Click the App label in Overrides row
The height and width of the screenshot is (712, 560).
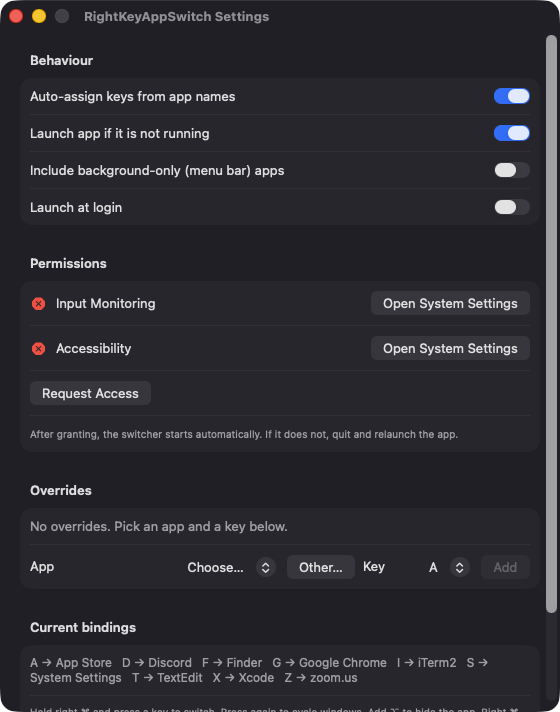(42, 567)
